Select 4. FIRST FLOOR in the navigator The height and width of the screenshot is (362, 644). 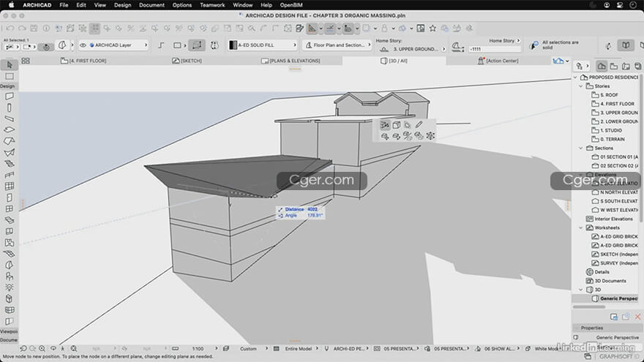point(617,104)
